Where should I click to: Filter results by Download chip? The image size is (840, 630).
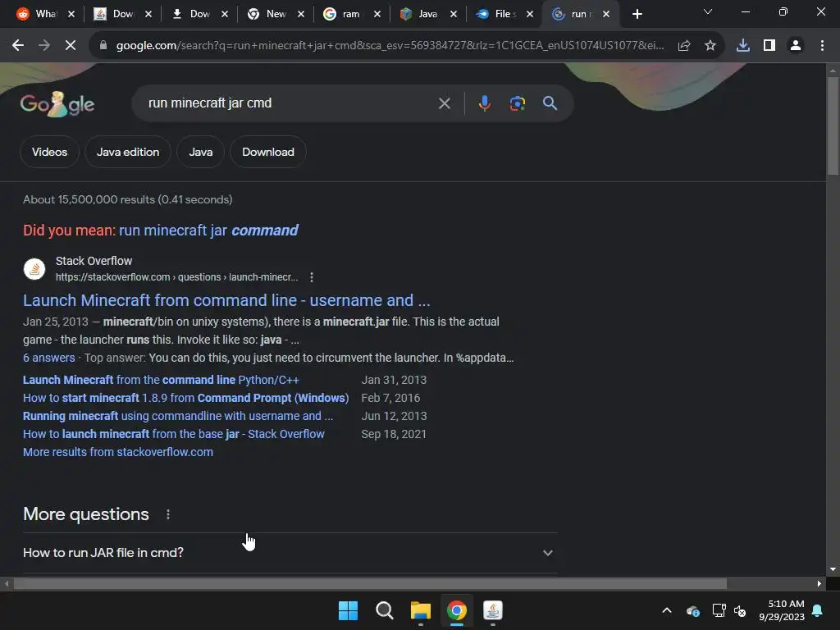point(268,152)
